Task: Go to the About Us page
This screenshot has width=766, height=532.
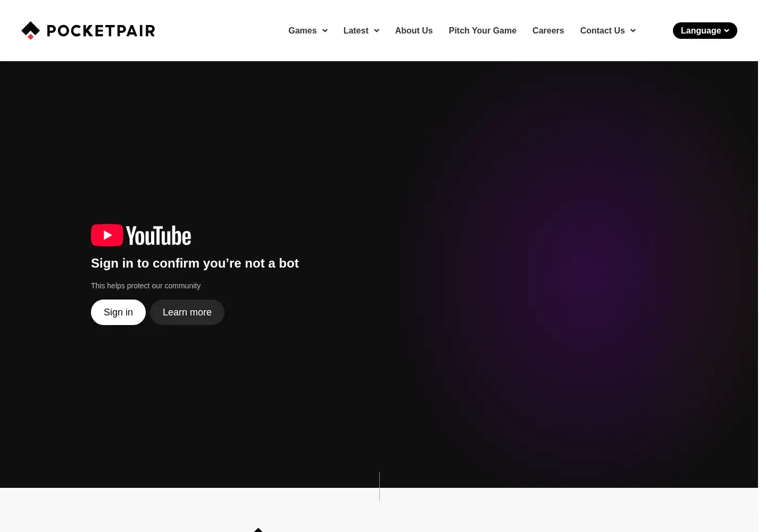Action: (x=414, y=31)
